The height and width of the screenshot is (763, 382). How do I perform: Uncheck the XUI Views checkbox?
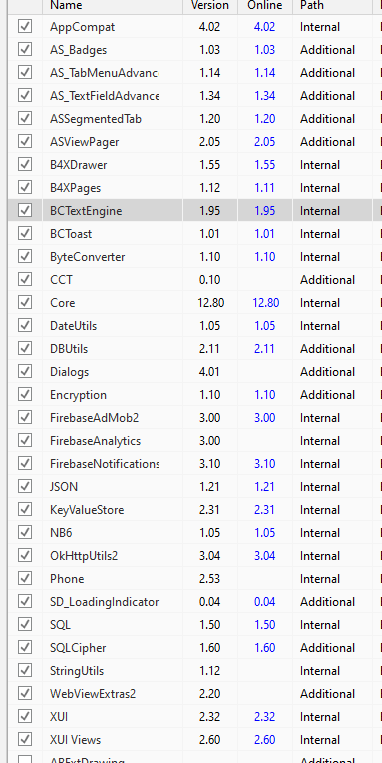(x=25, y=740)
